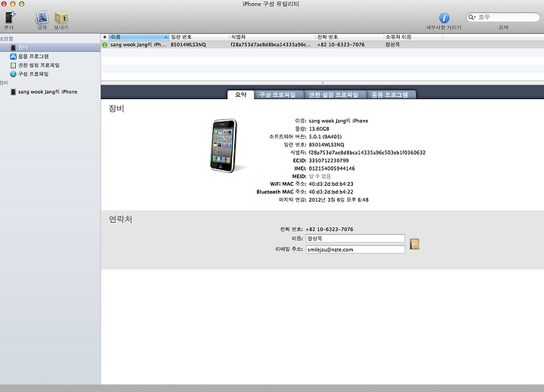This screenshot has width=544, height=392.
Task: Switch to the 구성 프로파일 tab
Action: pos(277,94)
